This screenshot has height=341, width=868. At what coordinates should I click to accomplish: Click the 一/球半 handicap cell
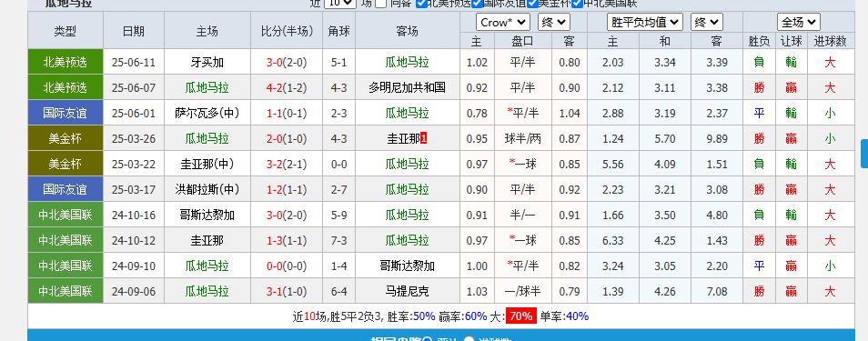coord(522,291)
